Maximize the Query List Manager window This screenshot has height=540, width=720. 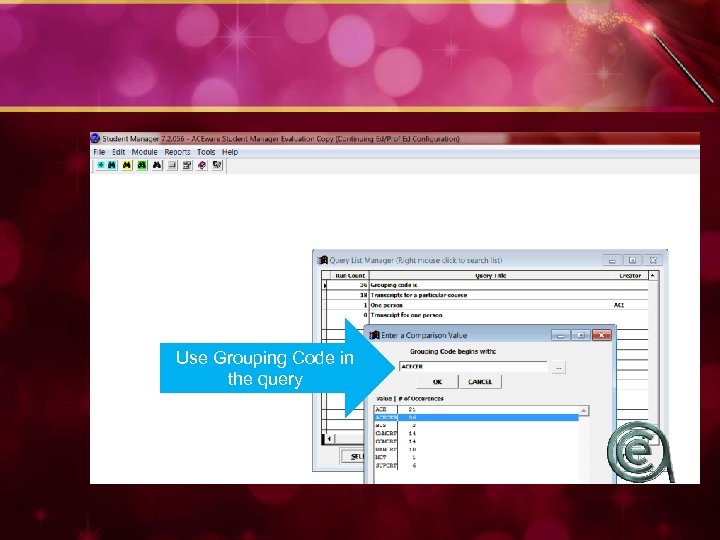[632, 260]
